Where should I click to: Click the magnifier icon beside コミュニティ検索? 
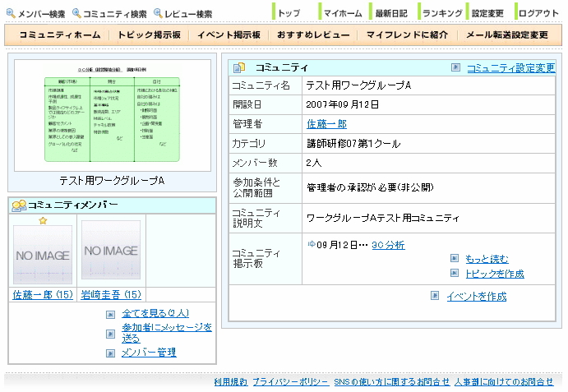click(x=76, y=14)
